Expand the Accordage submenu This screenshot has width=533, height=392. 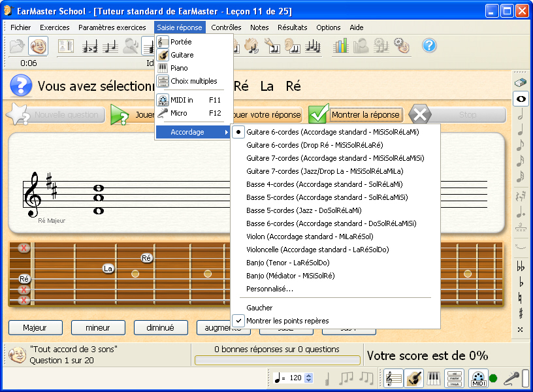click(193, 132)
